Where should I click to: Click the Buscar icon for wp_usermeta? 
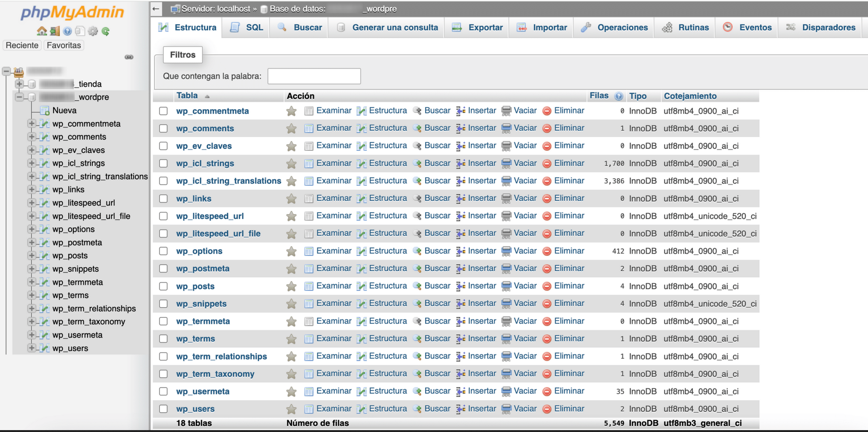(417, 391)
